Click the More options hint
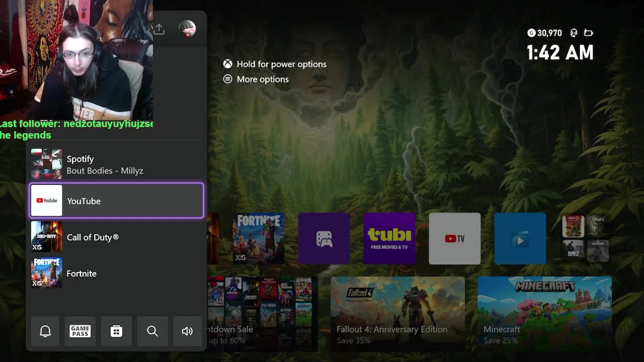Viewport: 644px width, 362px height. pyautogui.click(x=256, y=79)
